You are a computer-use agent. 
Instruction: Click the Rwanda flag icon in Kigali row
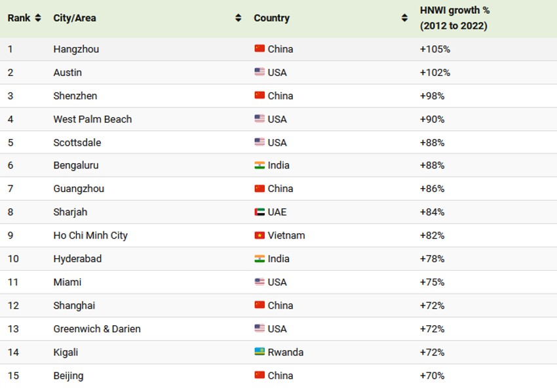(259, 352)
